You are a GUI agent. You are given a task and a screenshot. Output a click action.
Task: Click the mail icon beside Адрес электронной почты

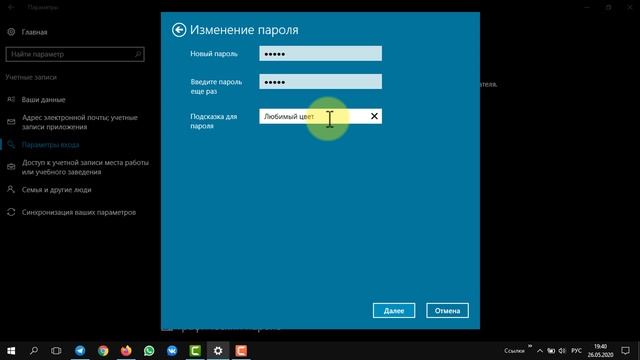click(11, 122)
